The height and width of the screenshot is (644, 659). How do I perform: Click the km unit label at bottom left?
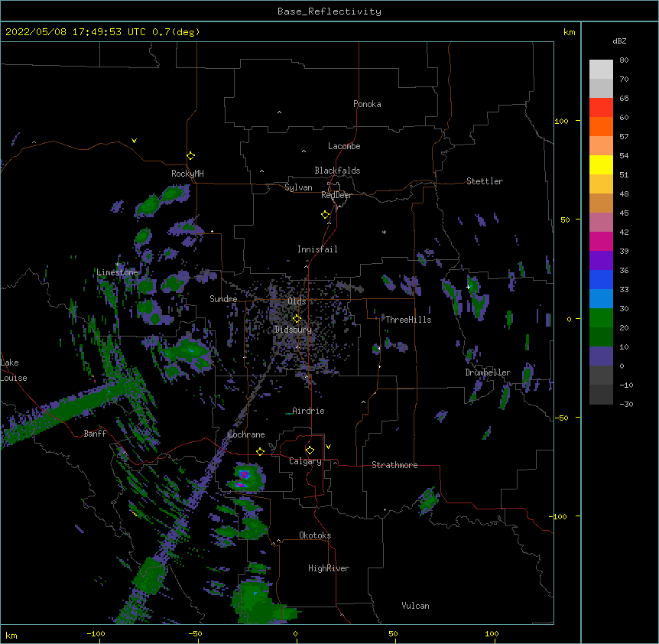[11, 635]
